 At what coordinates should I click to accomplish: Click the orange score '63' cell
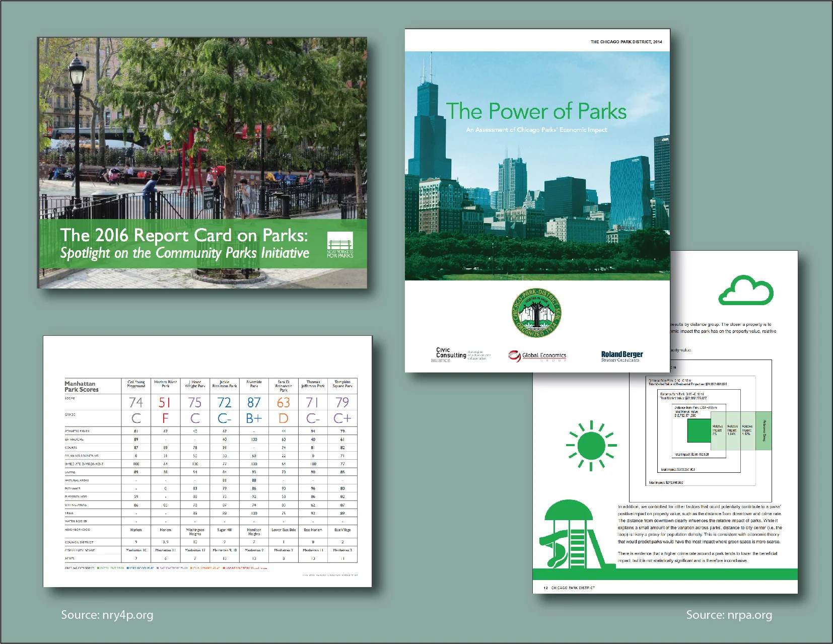pyautogui.click(x=284, y=402)
